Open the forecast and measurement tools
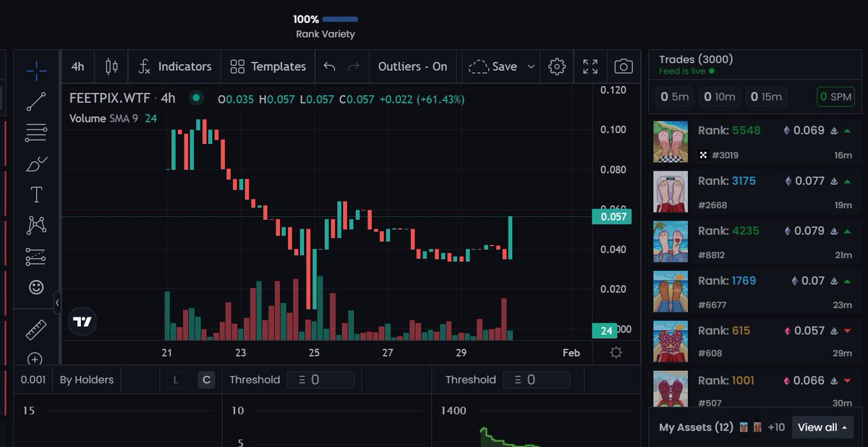This screenshot has height=447, width=868. [x=36, y=256]
